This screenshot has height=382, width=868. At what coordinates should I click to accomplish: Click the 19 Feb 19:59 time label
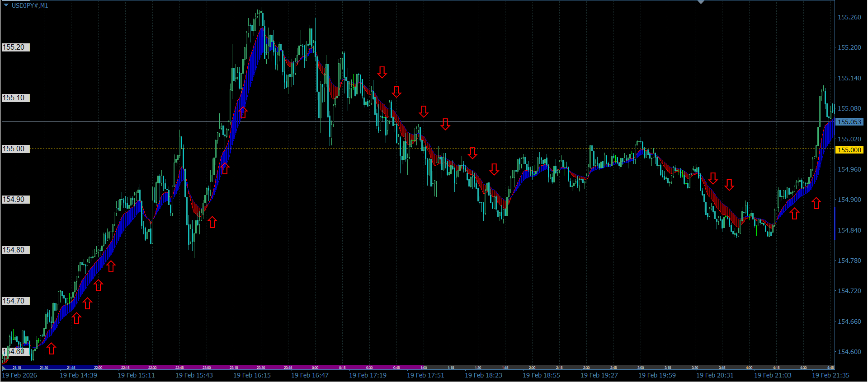coord(657,375)
